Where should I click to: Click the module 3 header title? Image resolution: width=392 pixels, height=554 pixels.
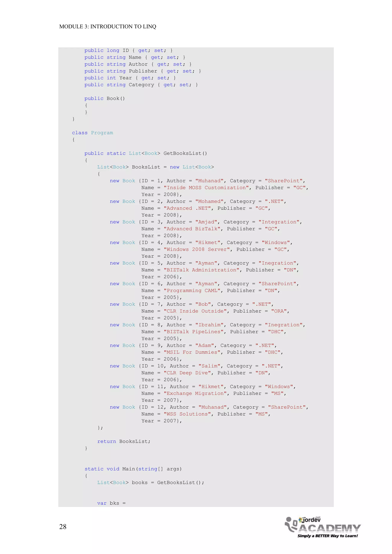click(108, 27)
